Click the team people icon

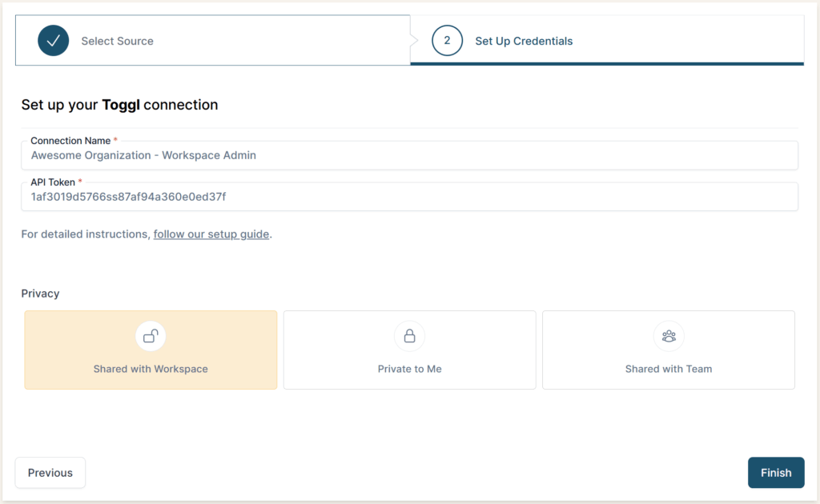pos(669,336)
